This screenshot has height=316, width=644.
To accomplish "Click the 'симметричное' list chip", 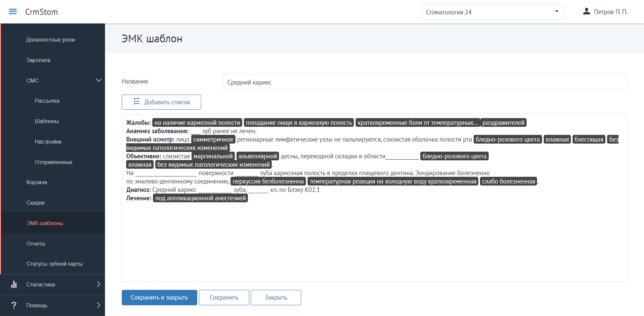I will tap(213, 140).
